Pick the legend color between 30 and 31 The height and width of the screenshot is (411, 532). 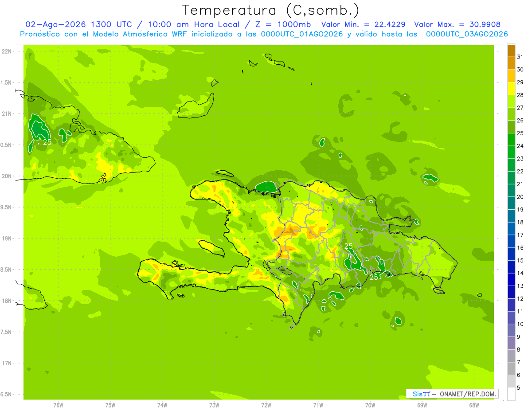click(511, 63)
